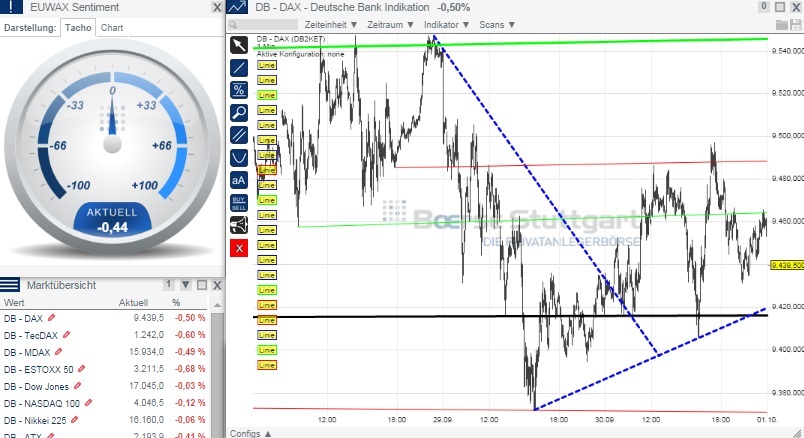
Task: Select the arrow pointer tool
Action: [x=239, y=45]
